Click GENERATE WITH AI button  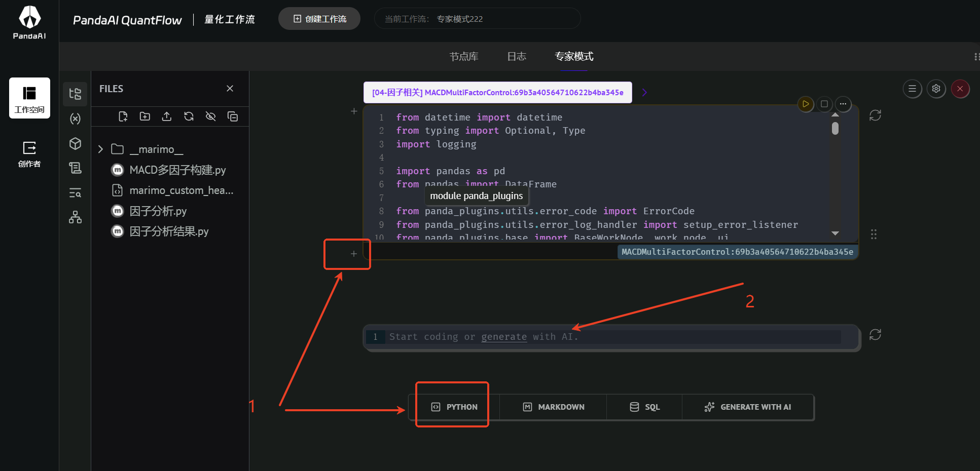pyautogui.click(x=748, y=407)
